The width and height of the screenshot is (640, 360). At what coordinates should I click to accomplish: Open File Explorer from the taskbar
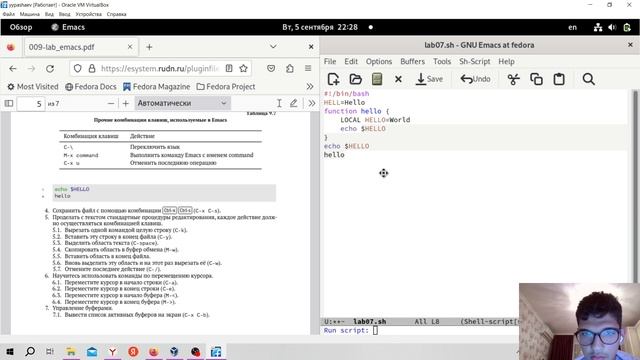coord(71,351)
